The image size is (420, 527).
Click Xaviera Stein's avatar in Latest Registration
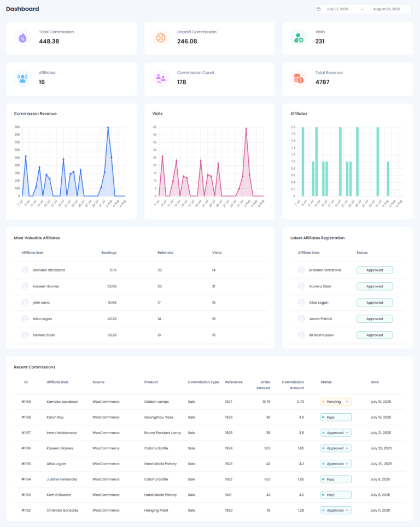(301, 286)
